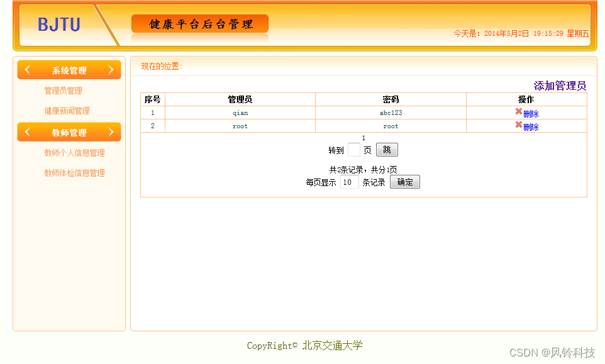
Task: Collapse the 教师管理 menu section
Action: point(69,132)
